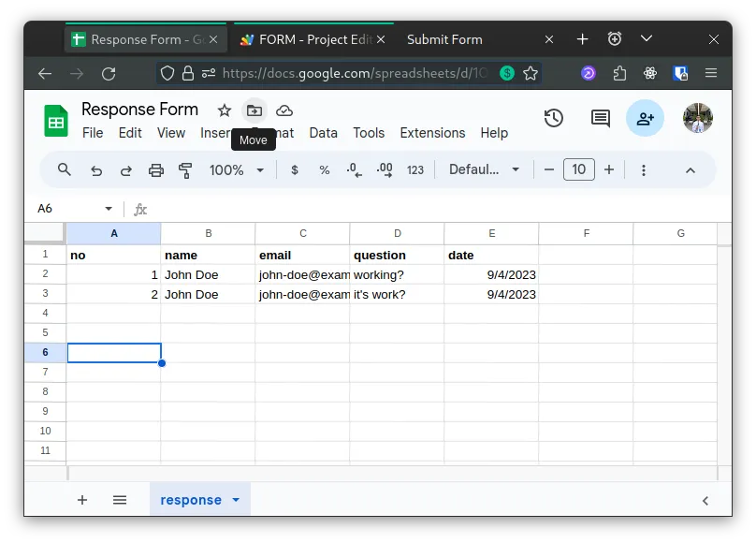Click the font size input field
The height and width of the screenshot is (543, 756).
click(579, 170)
